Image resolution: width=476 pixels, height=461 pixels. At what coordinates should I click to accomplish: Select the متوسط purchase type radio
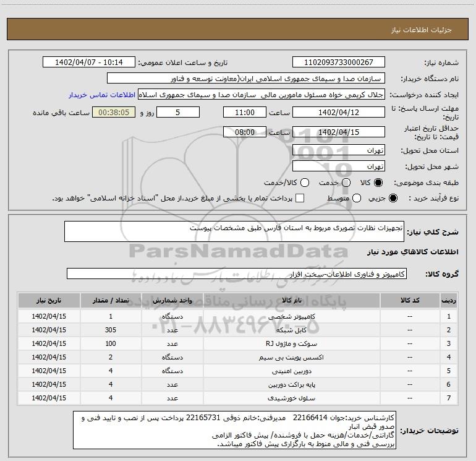(357, 198)
